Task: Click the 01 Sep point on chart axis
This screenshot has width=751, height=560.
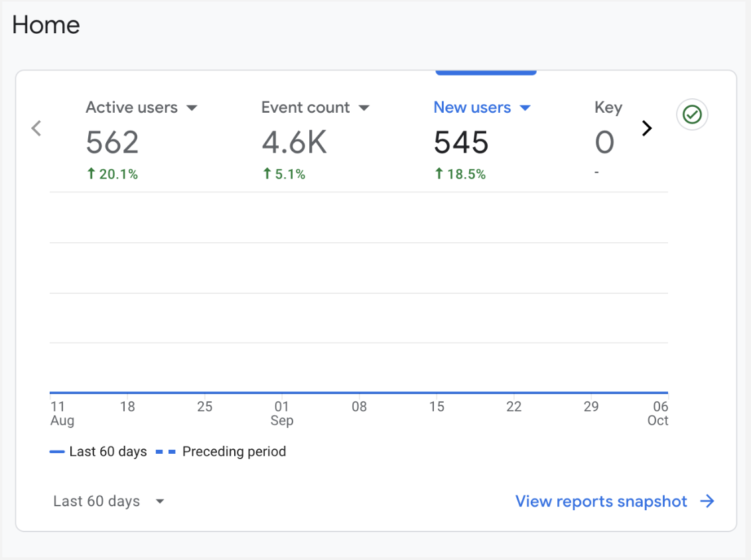Action: click(x=282, y=413)
